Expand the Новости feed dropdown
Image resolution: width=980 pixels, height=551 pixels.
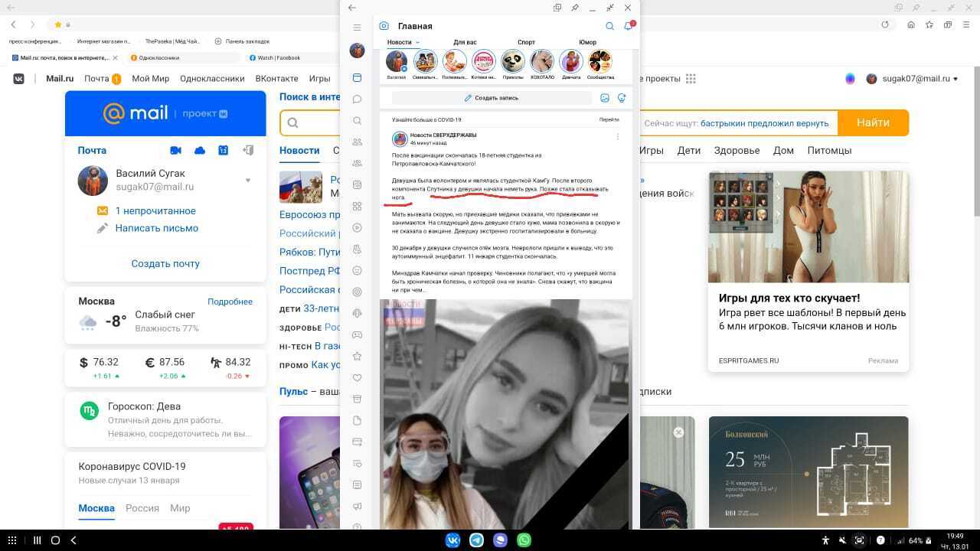(417, 42)
